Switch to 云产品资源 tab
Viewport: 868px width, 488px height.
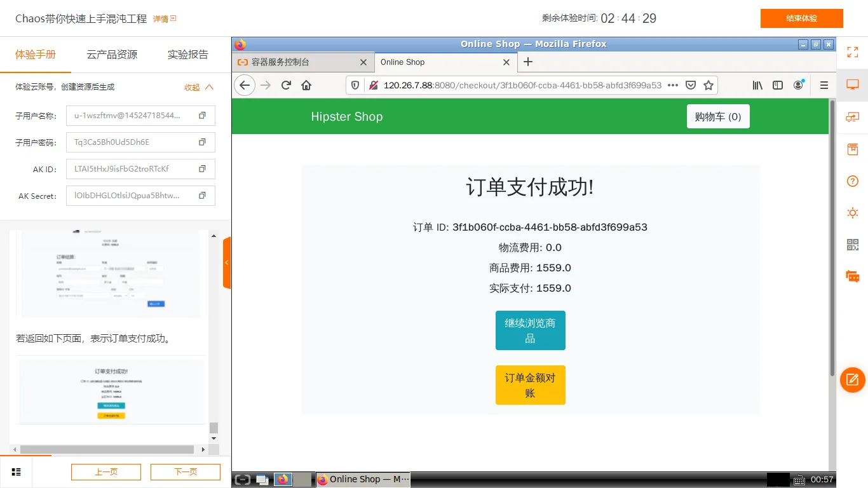[x=112, y=55]
